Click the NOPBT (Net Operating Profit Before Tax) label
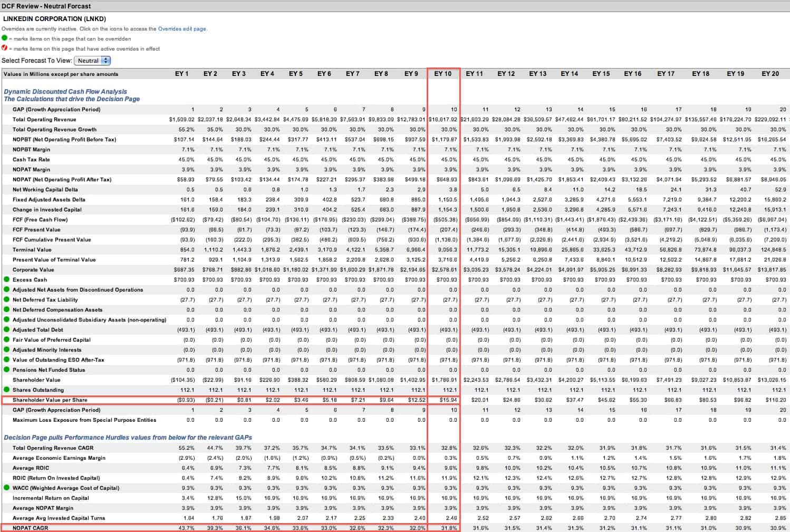The image size is (790, 532). pyautogui.click(x=64, y=140)
